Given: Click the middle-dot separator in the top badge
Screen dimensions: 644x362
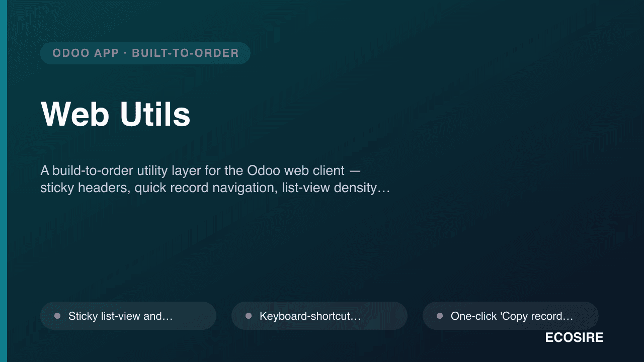Looking at the screenshot, I should coord(125,53).
